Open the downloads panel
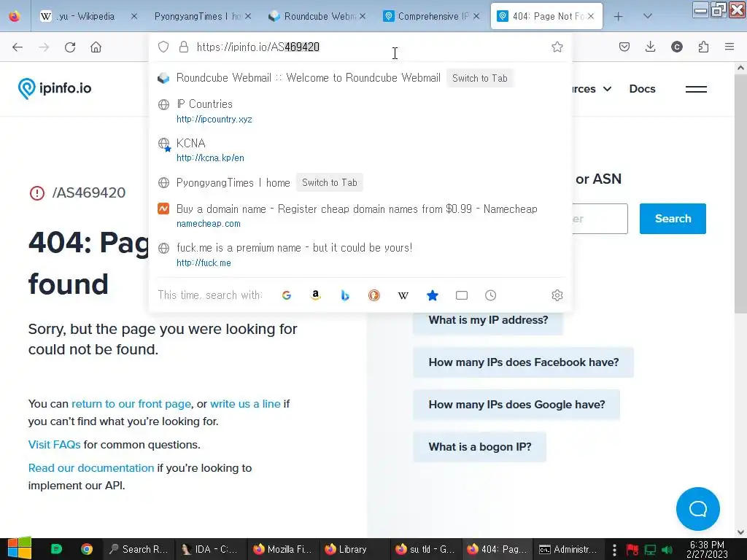747x560 pixels. click(650, 47)
